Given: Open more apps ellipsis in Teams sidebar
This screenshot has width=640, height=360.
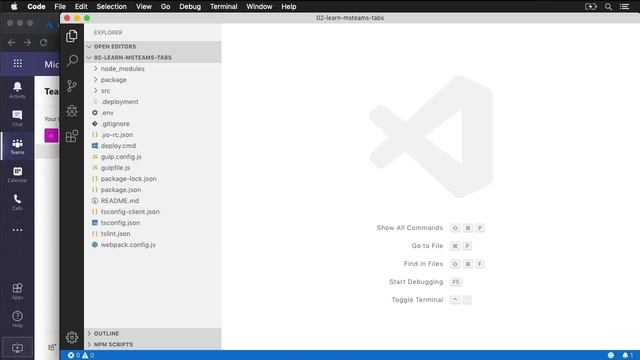Looking at the screenshot, I should click(17, 230).
